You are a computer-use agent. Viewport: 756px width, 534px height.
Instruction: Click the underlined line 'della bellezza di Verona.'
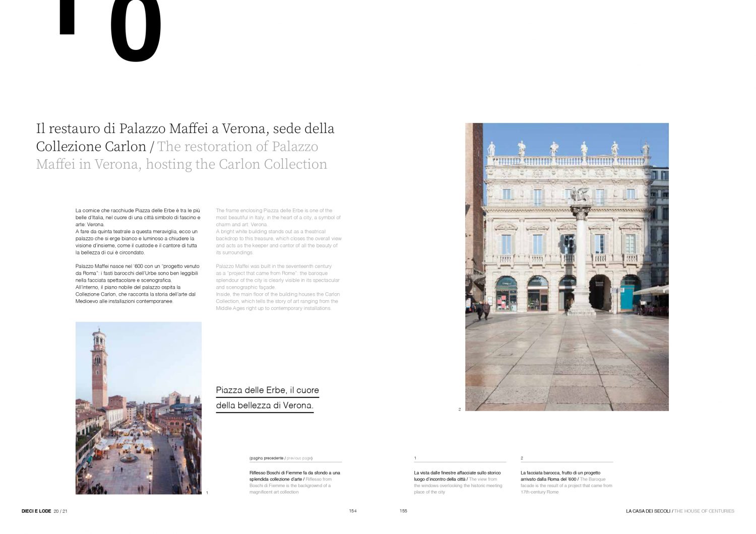click(265, 406)
